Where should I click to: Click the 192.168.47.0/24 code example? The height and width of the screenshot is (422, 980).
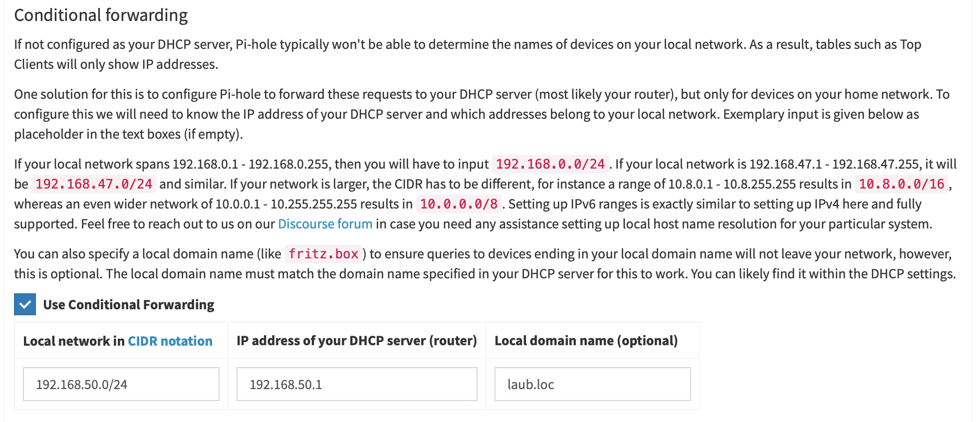(94, 184)
